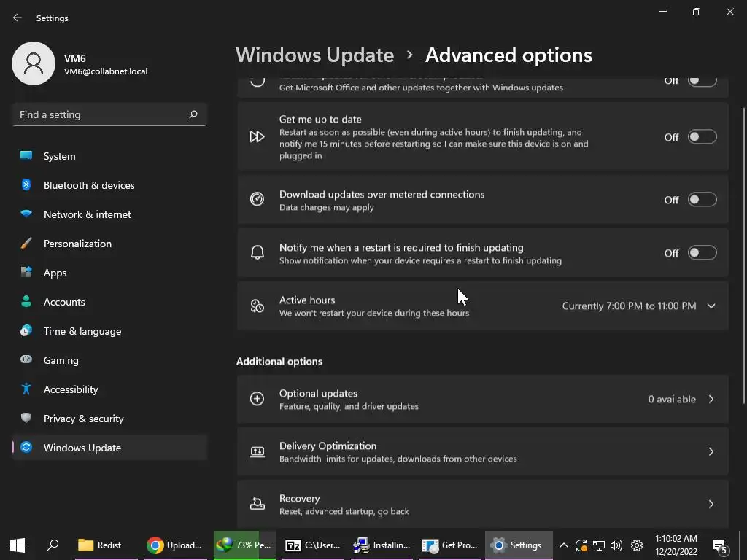747x560 pixels.
Task: Switch to 73% progress taskbar item
Action: coord(244,545)
